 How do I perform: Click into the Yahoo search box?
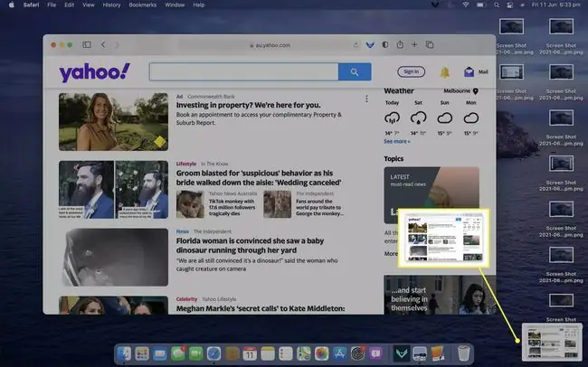coord(243,71)
